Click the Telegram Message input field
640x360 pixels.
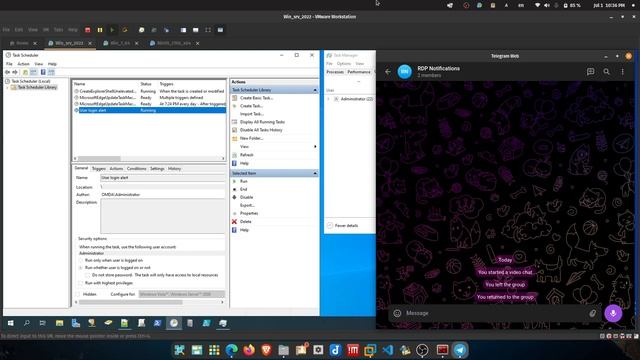pos(495,313)
